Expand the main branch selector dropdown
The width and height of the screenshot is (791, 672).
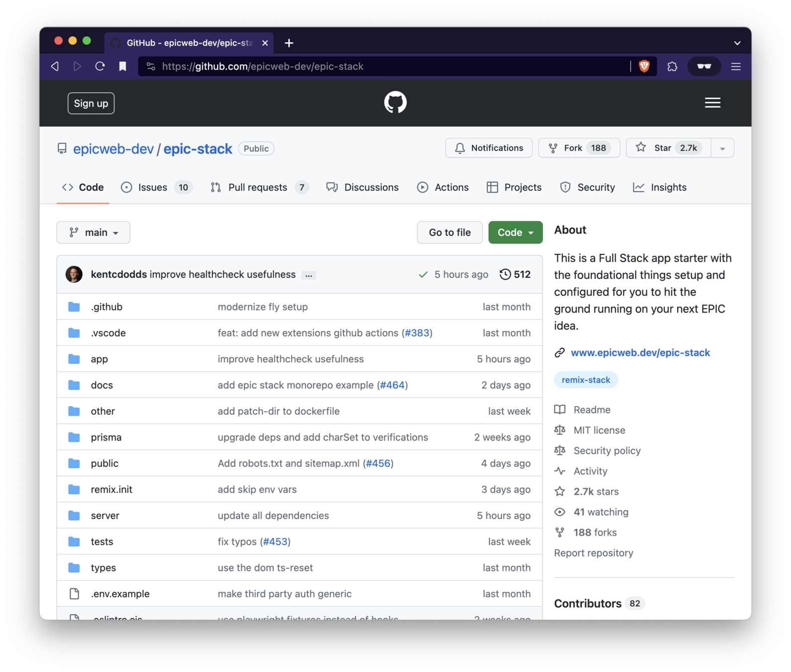pos(94,232)
